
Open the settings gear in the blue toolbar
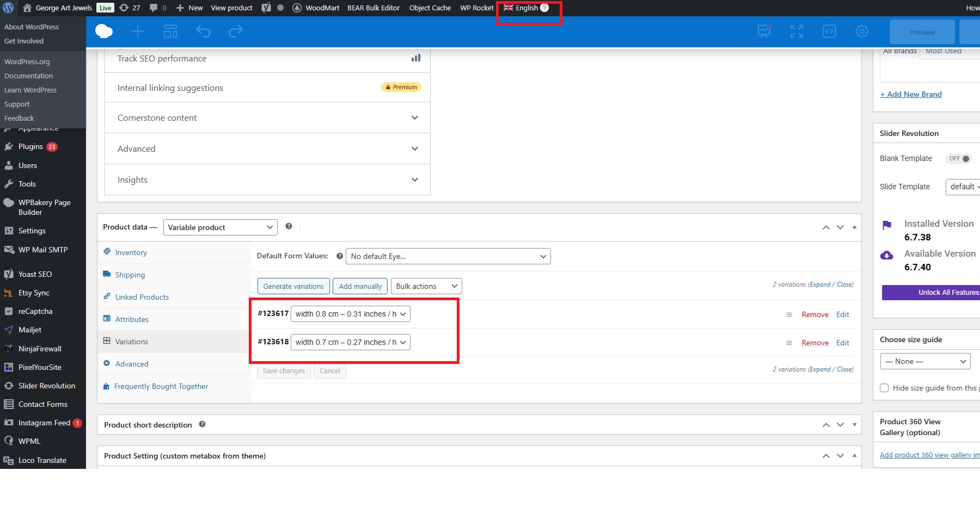(x=861, y=32)
